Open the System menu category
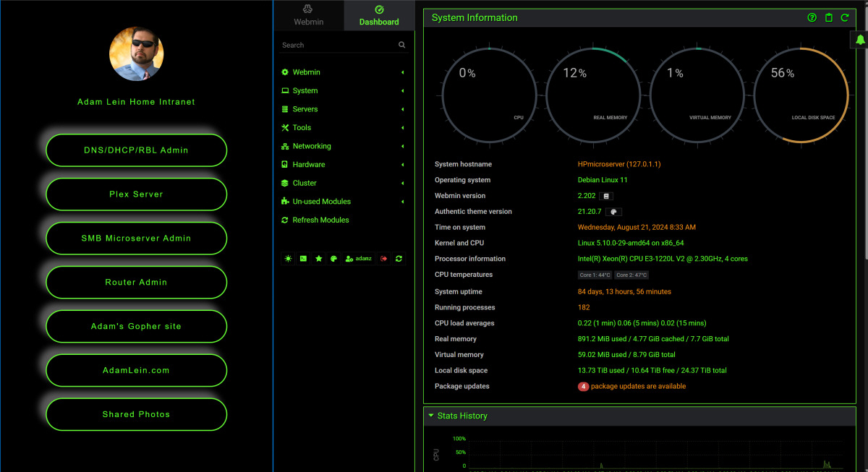 click(x=305, y=91)
